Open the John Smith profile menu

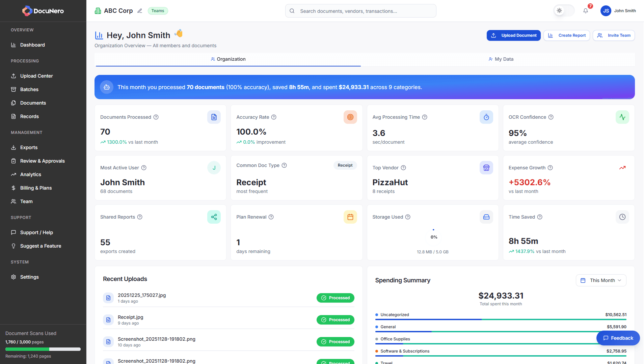click(618, 11)
